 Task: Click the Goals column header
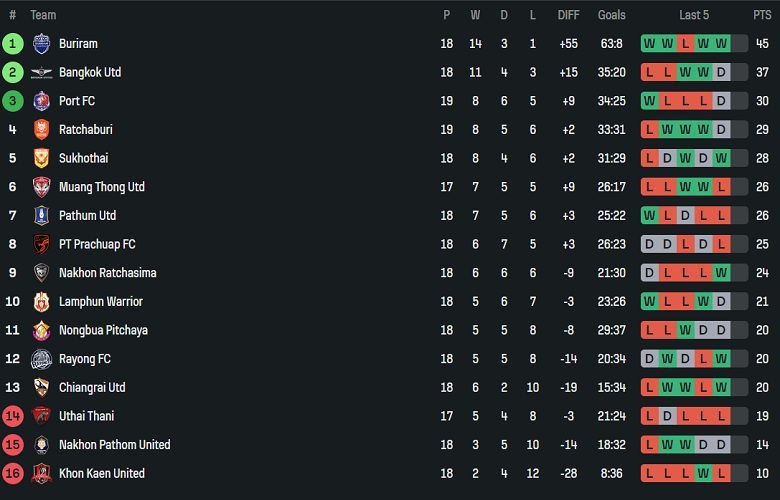coord(611,15)
